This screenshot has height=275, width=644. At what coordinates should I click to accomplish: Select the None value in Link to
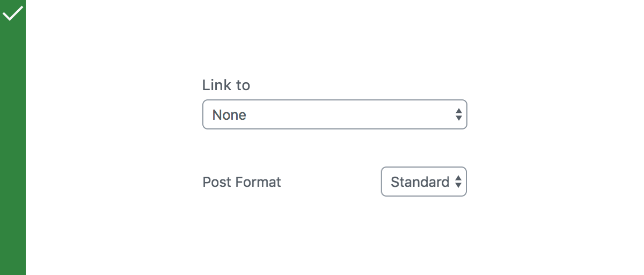pos(229,115)
